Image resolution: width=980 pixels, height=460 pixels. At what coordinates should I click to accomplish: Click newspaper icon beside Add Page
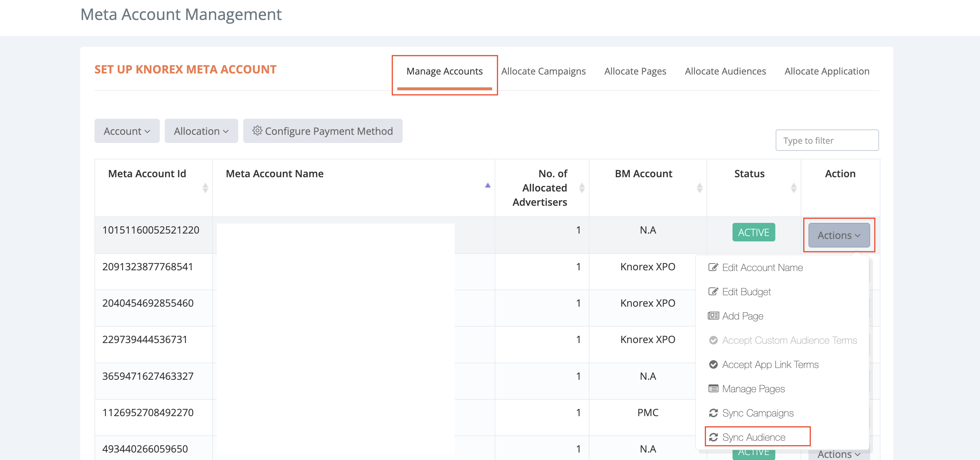(713, 316)
